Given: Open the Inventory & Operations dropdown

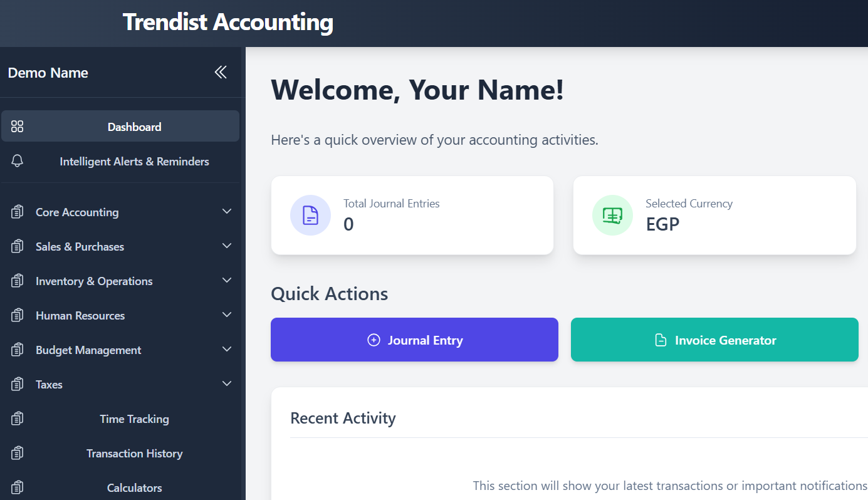Looking at the screenshot, I should tap(226, 280).
